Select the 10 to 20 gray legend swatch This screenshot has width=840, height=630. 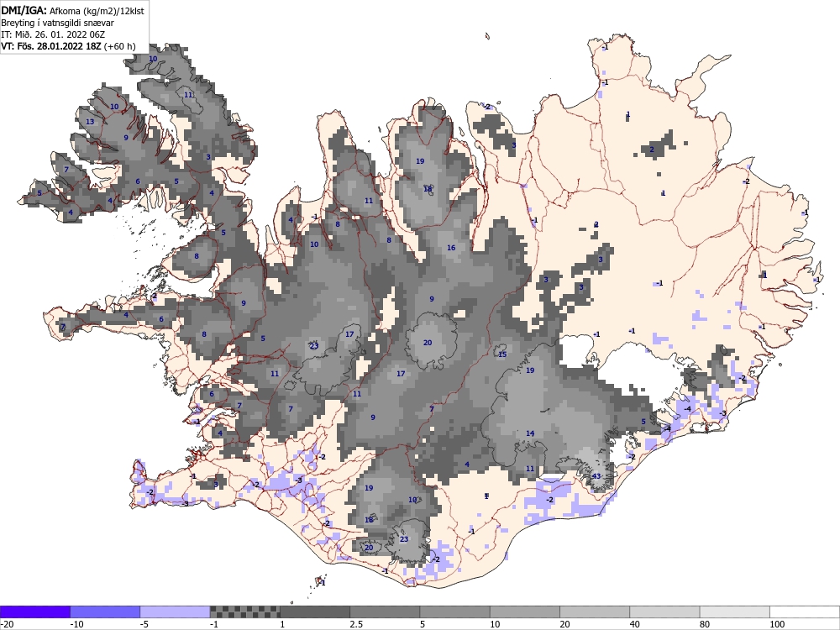click(525, 612)
